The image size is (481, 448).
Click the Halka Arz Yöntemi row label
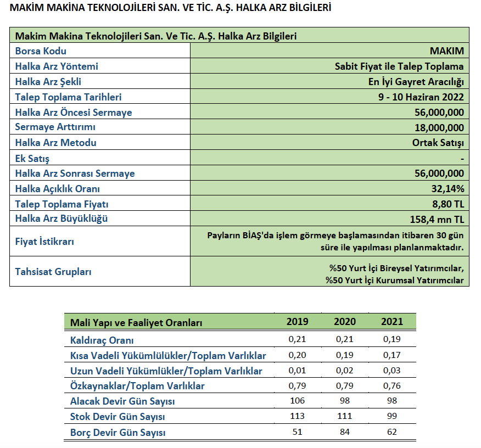[x=57, y=66]
